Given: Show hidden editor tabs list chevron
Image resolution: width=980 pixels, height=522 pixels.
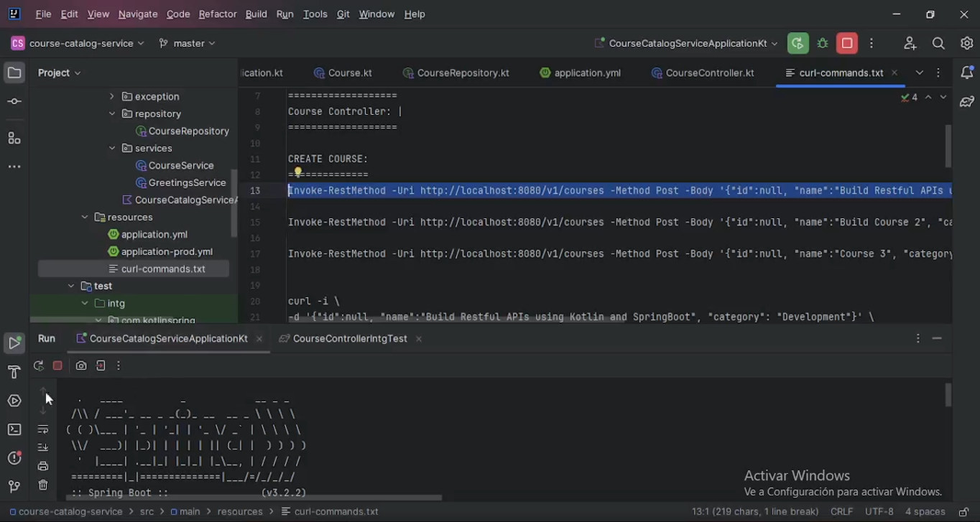Looking at the screenshot, I should (x=919, y=73).
